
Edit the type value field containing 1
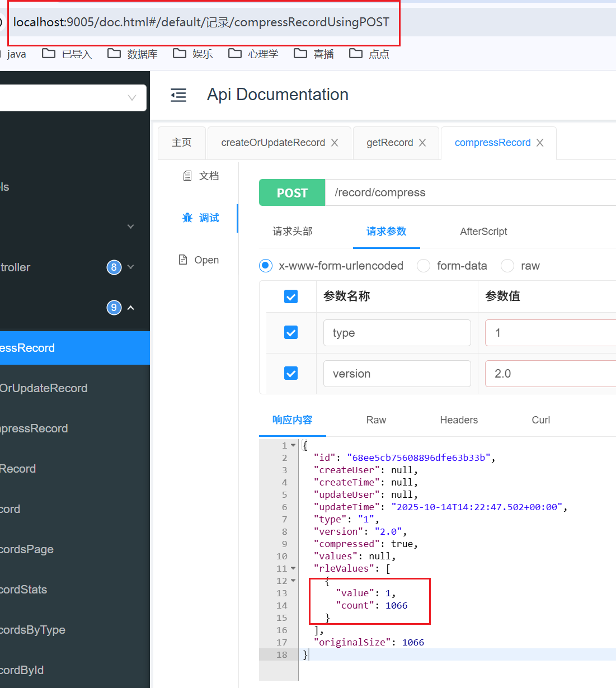tap(551, 333)
